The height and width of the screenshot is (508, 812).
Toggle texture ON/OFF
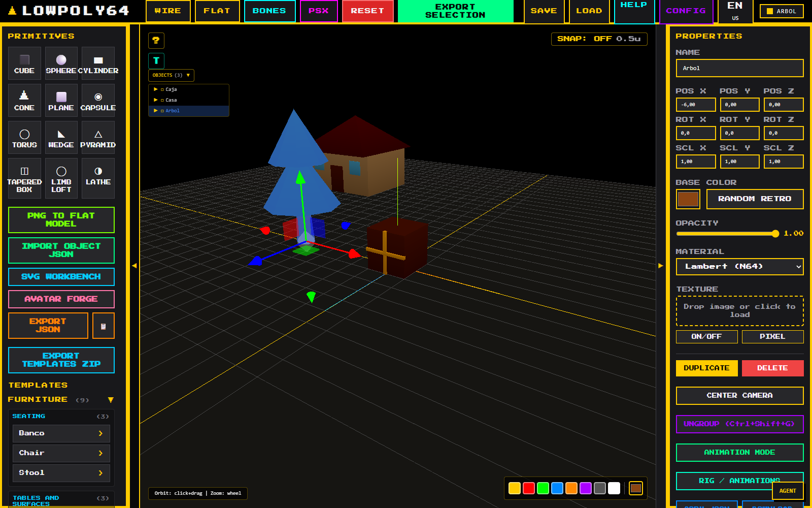coord(706,337)
